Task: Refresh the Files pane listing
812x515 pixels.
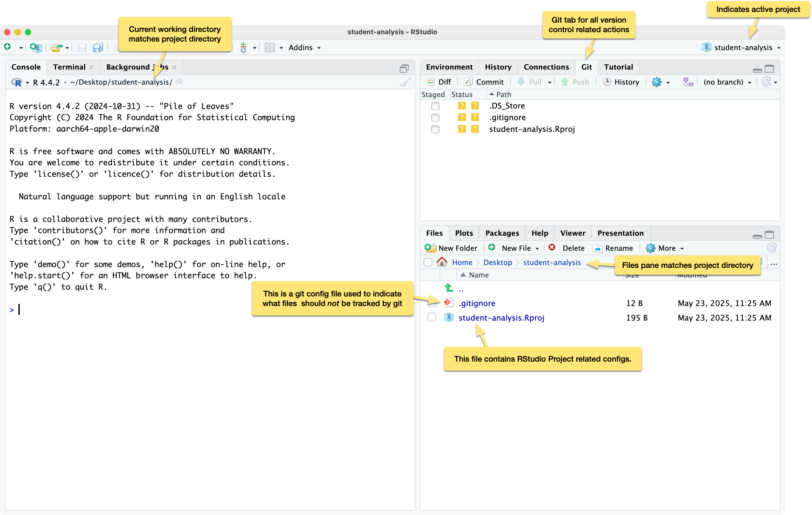Action: (x=771, y=248)
